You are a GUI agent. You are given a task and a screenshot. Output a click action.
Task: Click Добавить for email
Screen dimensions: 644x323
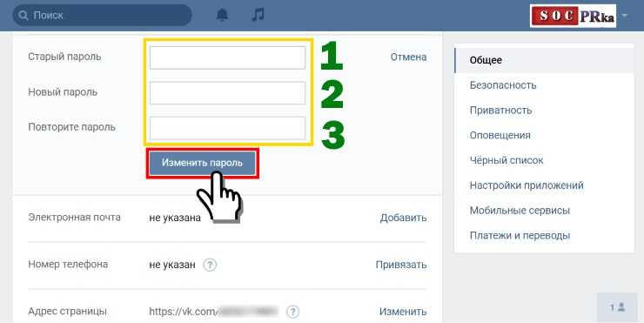(x=403, y=218)
